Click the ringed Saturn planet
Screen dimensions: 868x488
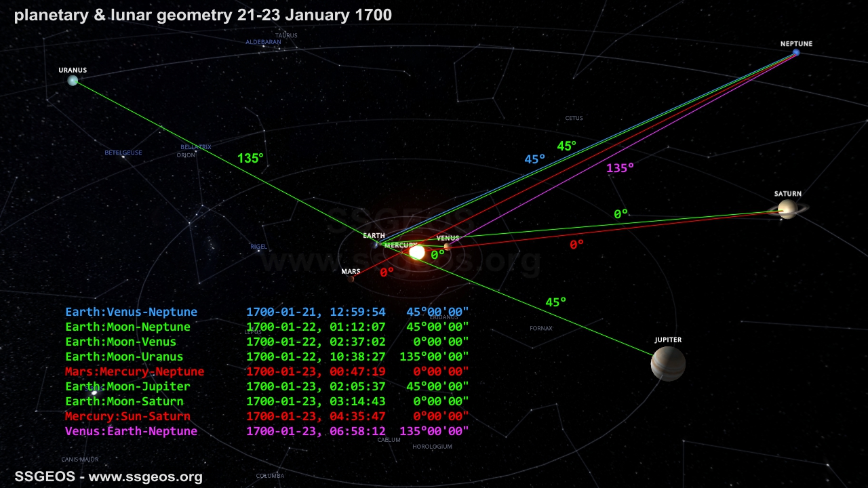787,209
